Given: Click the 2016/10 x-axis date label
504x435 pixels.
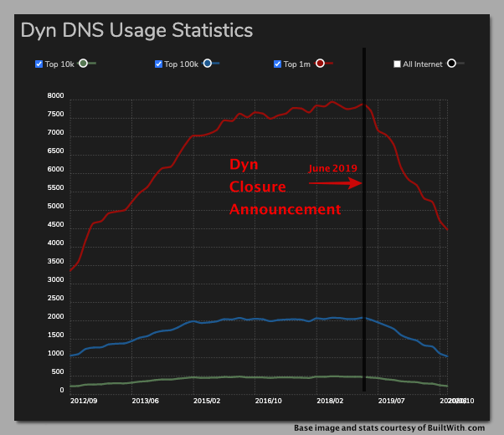Looking at the screenshot, I should point(269,401).
